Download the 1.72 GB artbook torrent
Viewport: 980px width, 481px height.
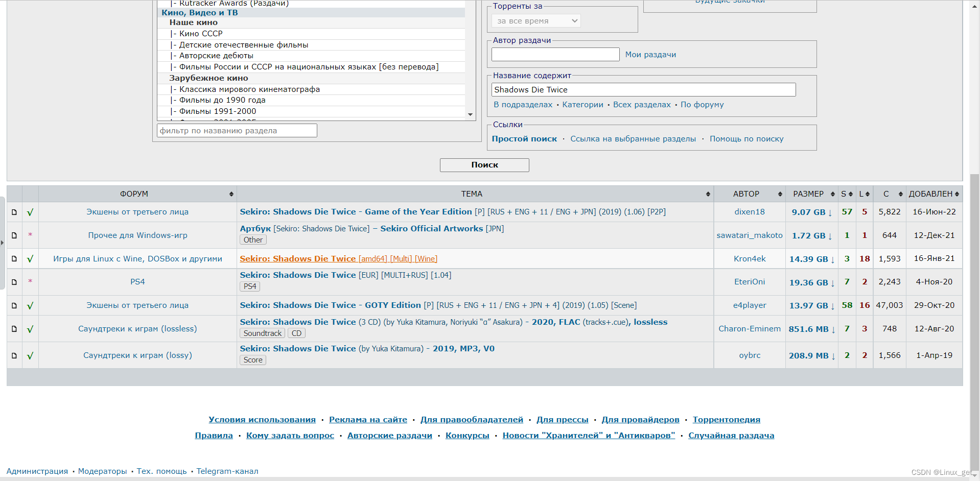(x=812, y=236)
